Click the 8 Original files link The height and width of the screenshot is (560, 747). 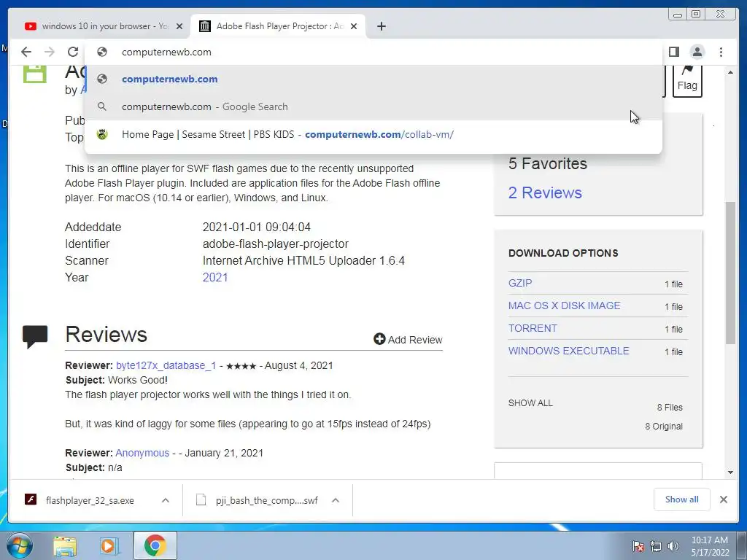tap(664, 426)
